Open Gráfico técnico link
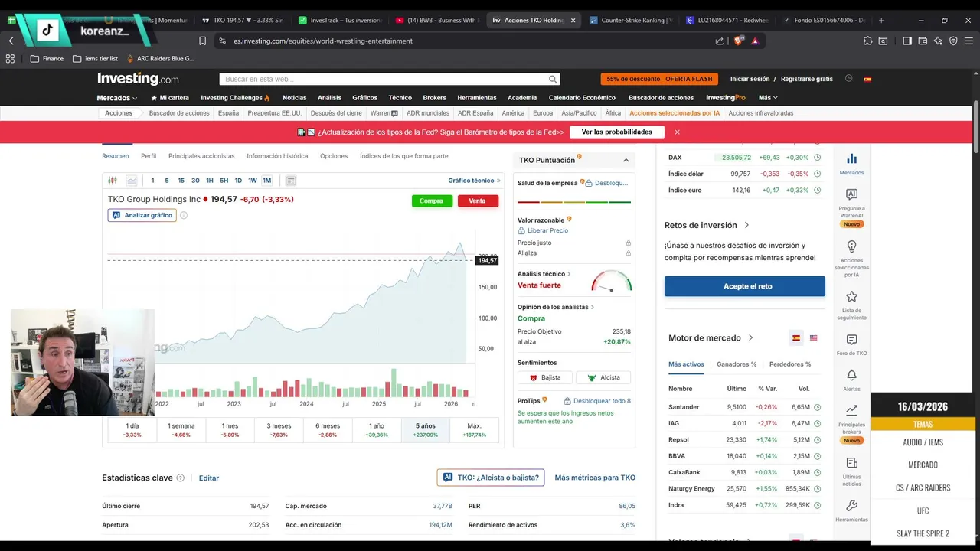The height and width of the screenshot is (551, 980). click(474, 181)
